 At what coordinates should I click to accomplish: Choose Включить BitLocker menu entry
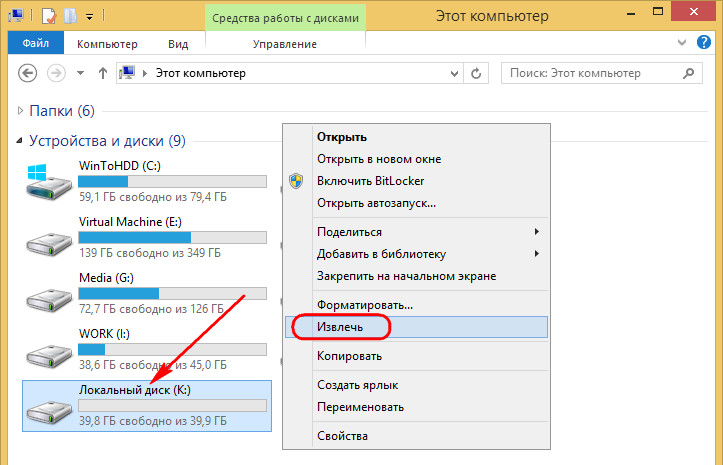[x=416, y=181]
